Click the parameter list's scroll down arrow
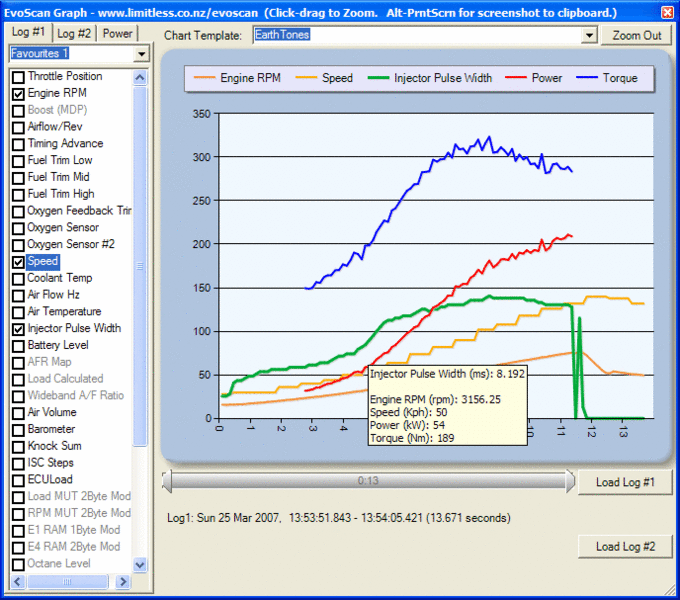 [140, 565]
